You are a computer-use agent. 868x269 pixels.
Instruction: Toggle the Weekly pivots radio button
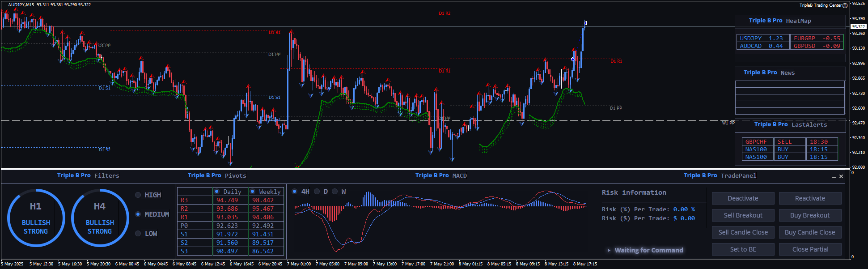[x=253, y=192]
